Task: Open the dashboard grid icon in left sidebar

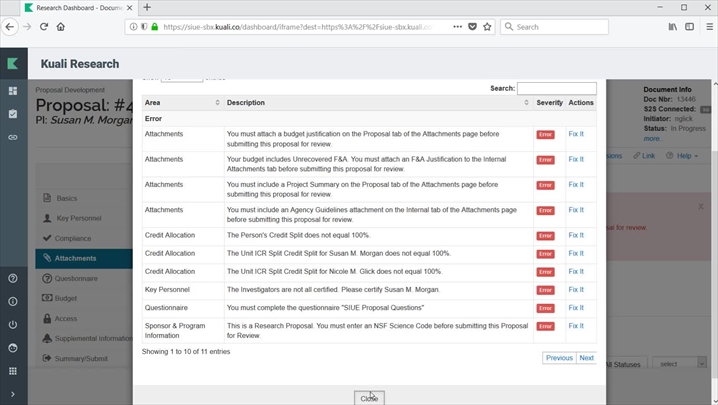Action: coord(13,91)
